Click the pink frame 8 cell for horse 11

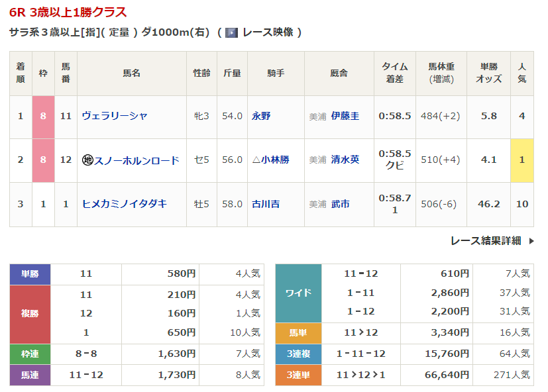tap(43, 116)
